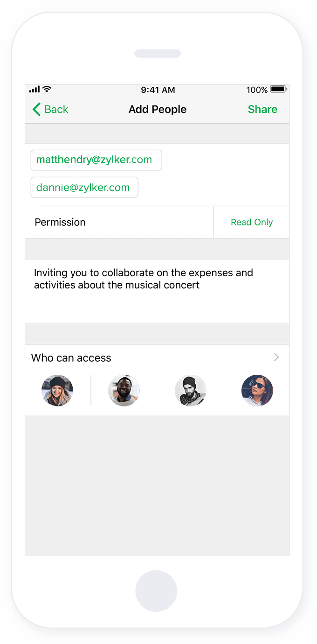This screenshot has width=317, height=644.
Task: Select the matthendry@zylker.com email chip
Action: point(96,160)
